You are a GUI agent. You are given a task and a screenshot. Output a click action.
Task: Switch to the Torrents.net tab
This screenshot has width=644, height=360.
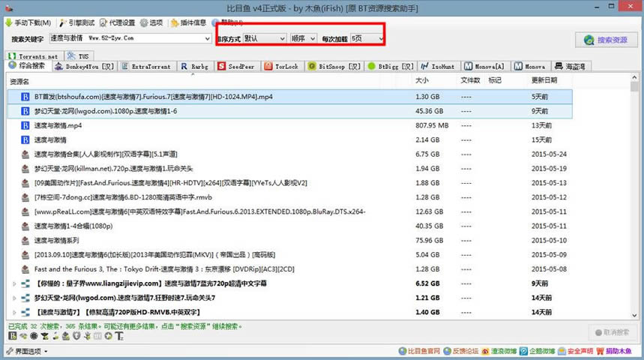[x=34, y=56]
